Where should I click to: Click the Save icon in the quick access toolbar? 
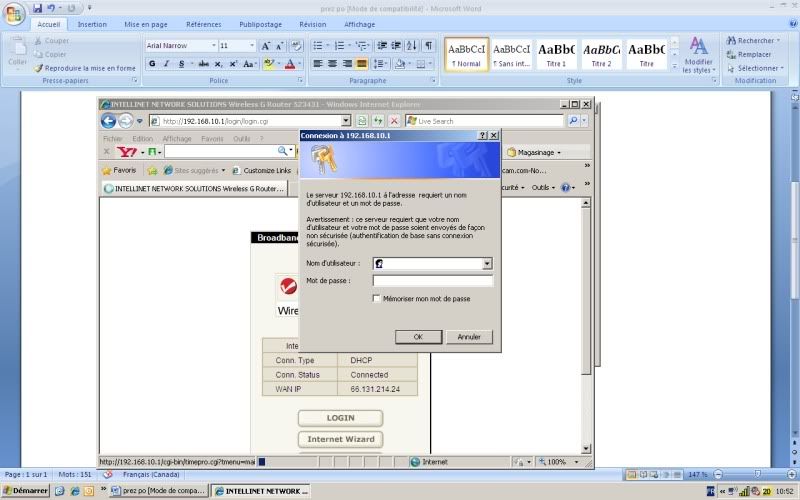(x=38, y=8)
